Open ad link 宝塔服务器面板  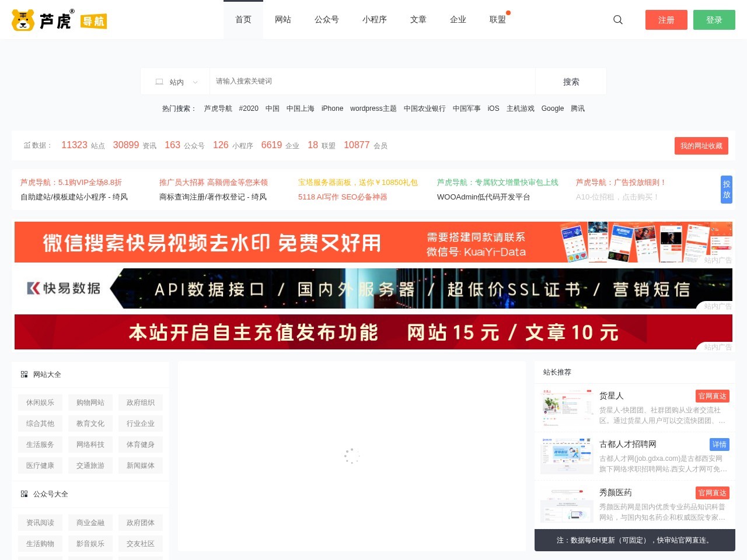coord(358,183)
